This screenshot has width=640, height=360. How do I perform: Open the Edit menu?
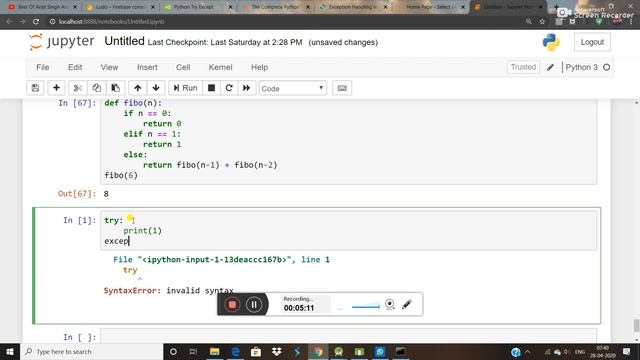point(75,67)
